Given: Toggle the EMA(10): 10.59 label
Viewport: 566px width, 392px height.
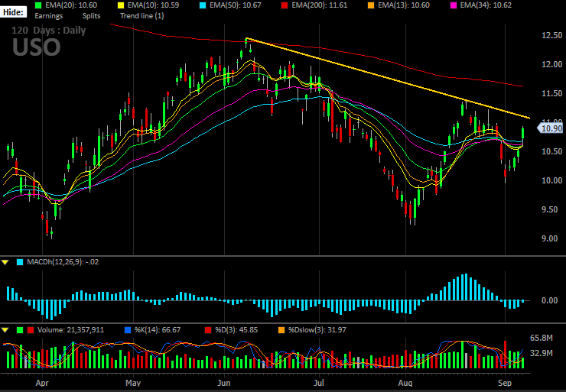Looking at the screenshot, I should (153, 5).
